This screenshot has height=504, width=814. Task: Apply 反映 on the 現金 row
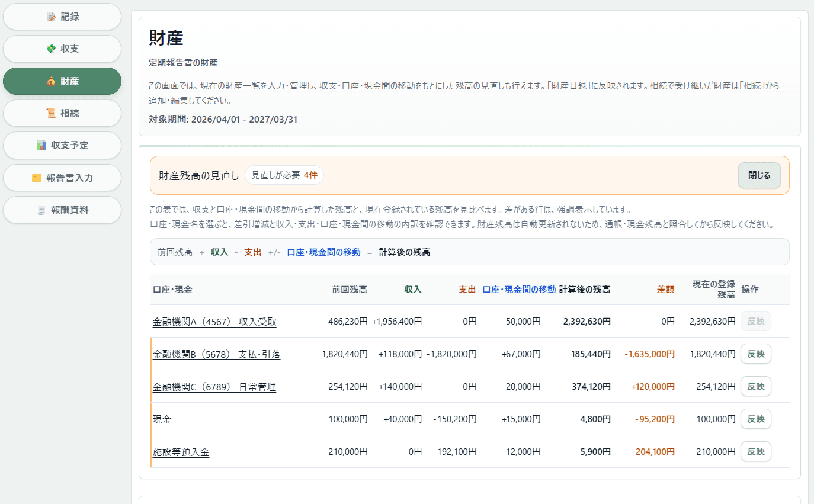click(756, 419)
